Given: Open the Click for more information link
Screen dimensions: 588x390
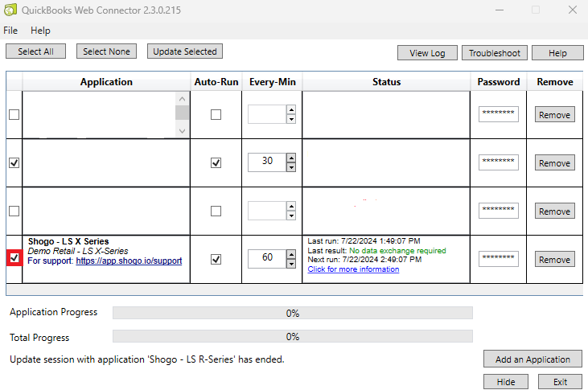Looking at the screenshot, I should (x=353, y=269).
